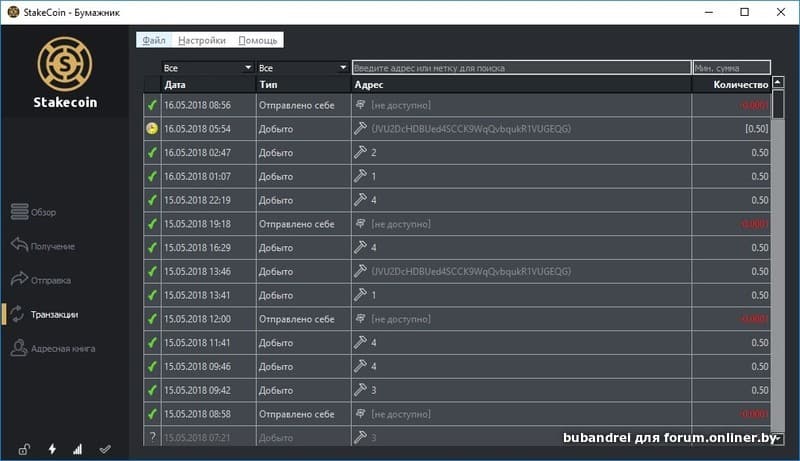The width and height of the screenshot is (800, 461).
Task: Open the Настройки menu
Action: click(x=202, y=40)
